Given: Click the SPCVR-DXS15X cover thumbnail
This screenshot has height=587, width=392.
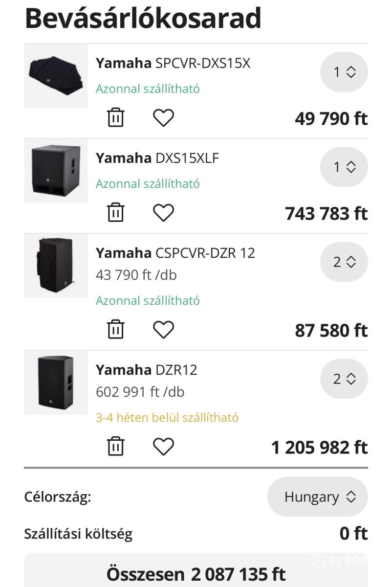Looking at the screenshot, I should click(x=56, y=76).
